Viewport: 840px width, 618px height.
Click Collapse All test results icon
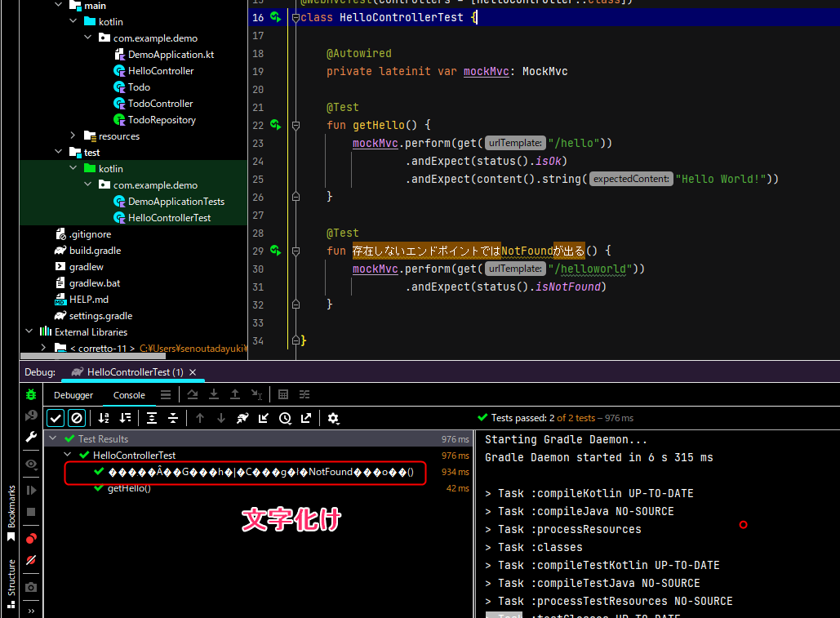coord(173,418)
